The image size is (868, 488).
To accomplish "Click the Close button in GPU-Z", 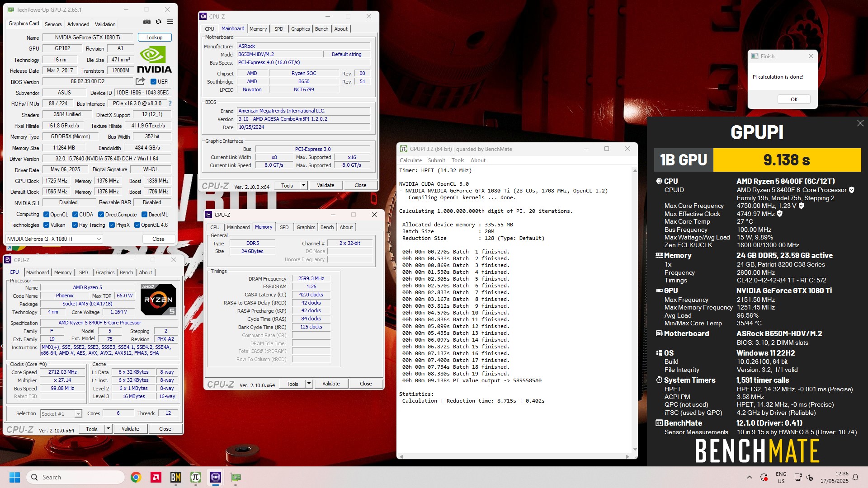I will (x=158, y=239).
